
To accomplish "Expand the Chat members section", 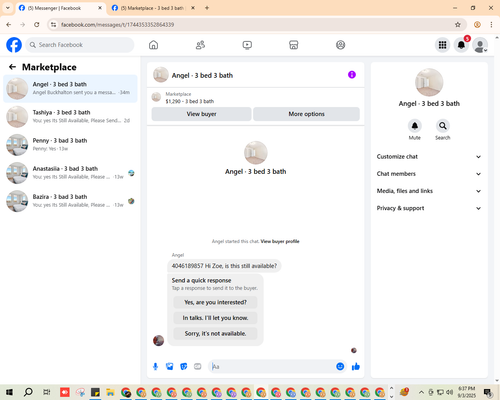I will pyautogui.click(x=429, y=174).
